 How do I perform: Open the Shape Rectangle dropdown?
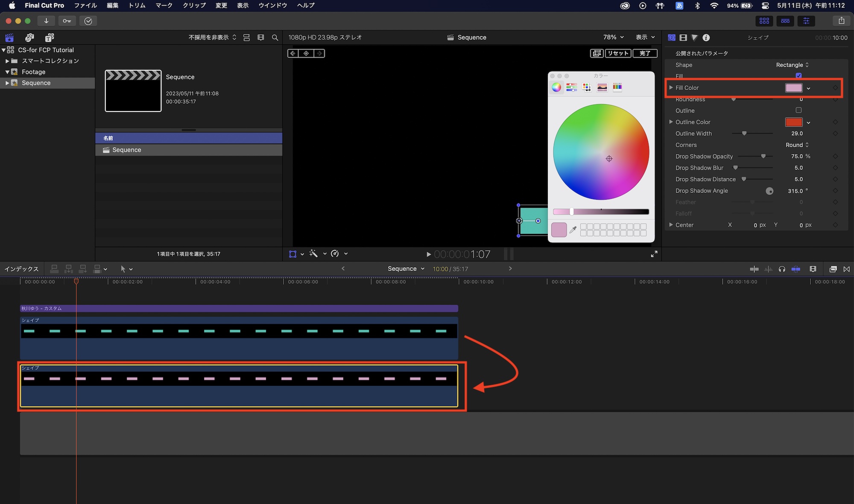[x=792, y=65]
